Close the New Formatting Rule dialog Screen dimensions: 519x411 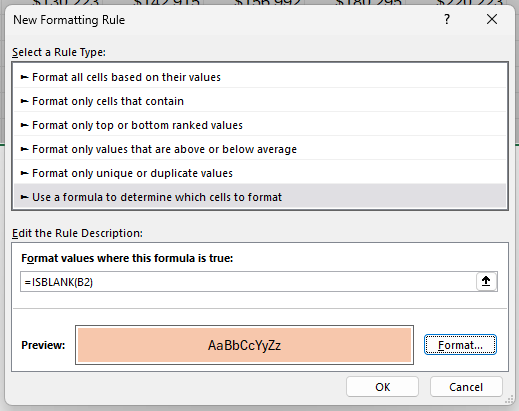click(492, 19)
